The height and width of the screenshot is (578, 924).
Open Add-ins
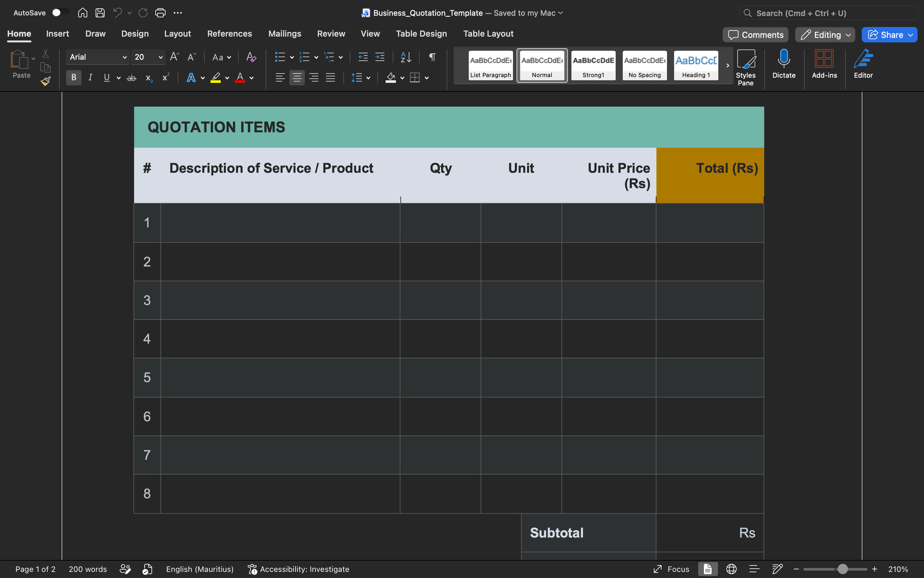click(x=824, y=64)
